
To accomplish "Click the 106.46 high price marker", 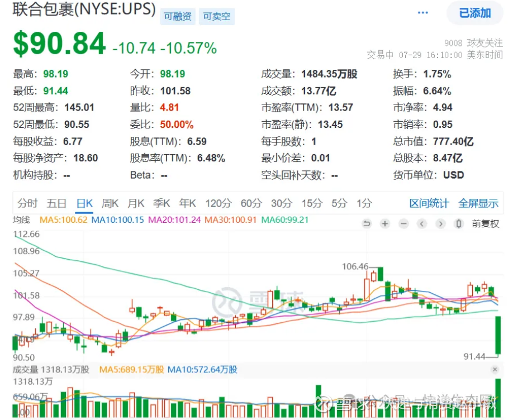I will (x=355, y=266).
